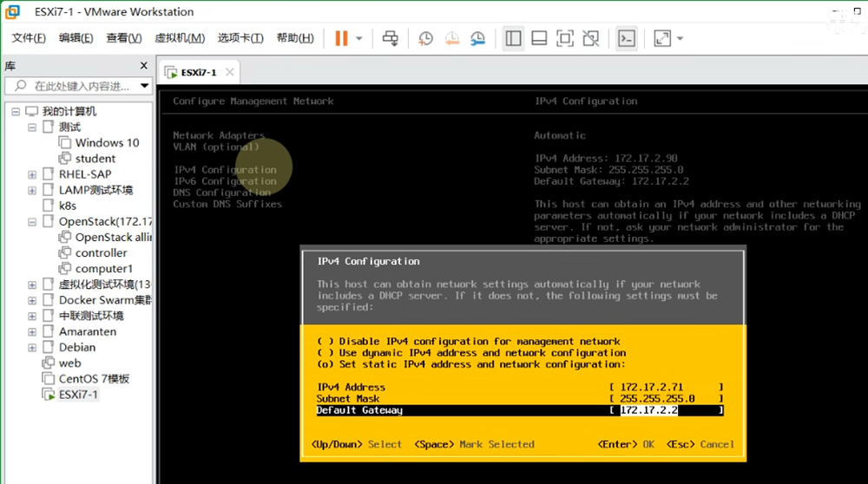Click the pause virtual machine button

[341, 38]
